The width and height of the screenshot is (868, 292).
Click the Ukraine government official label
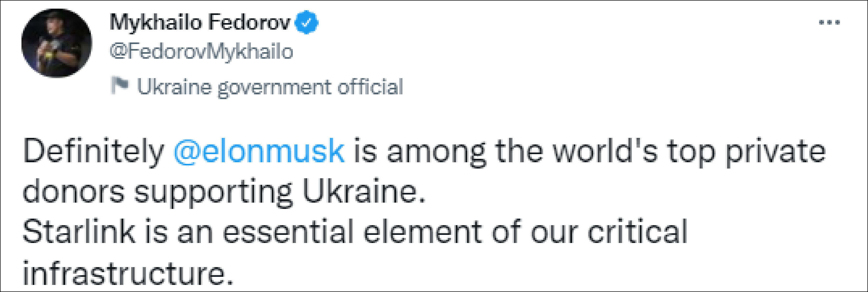coord(270,87)
